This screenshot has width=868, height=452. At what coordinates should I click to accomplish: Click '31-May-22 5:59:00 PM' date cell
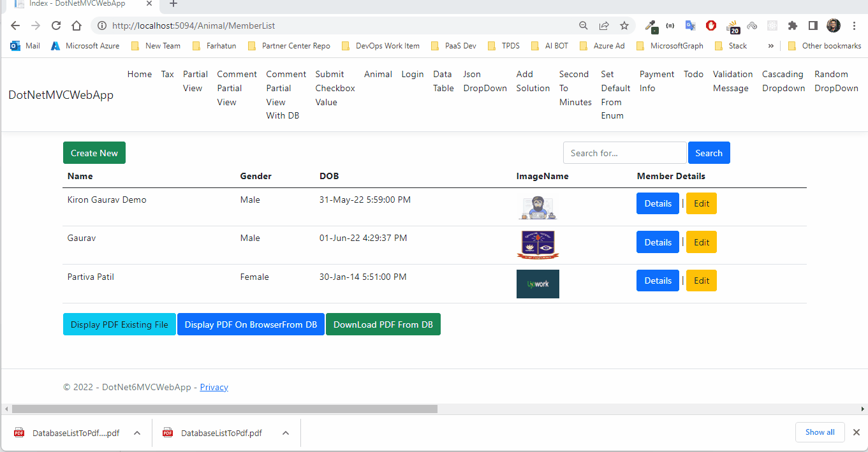(x=365, y=200)
